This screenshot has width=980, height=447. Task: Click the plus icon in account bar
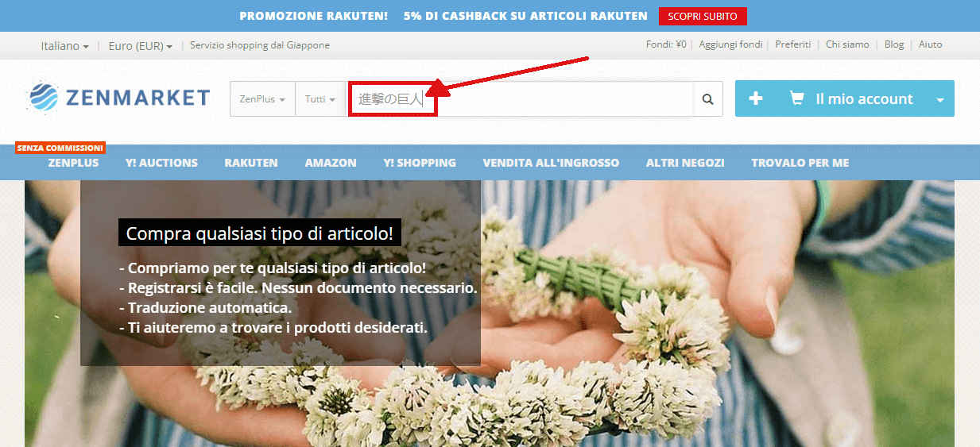756,98
